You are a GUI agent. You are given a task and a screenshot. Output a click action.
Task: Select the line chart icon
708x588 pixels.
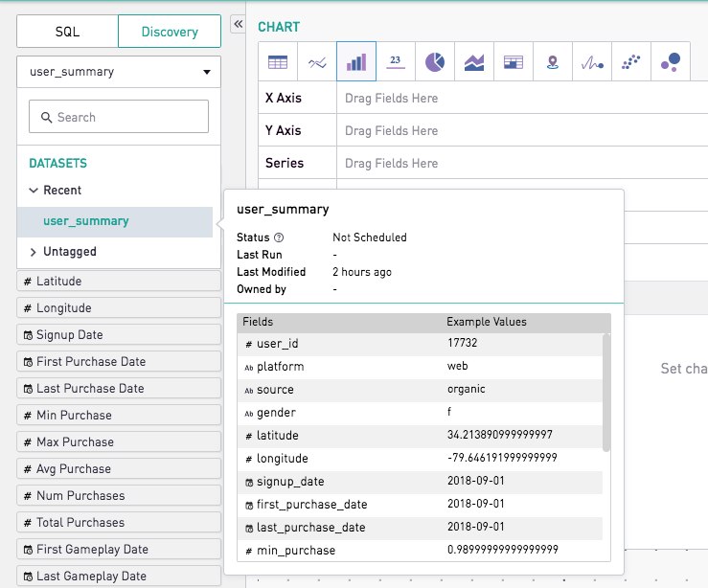click(317, 62)
